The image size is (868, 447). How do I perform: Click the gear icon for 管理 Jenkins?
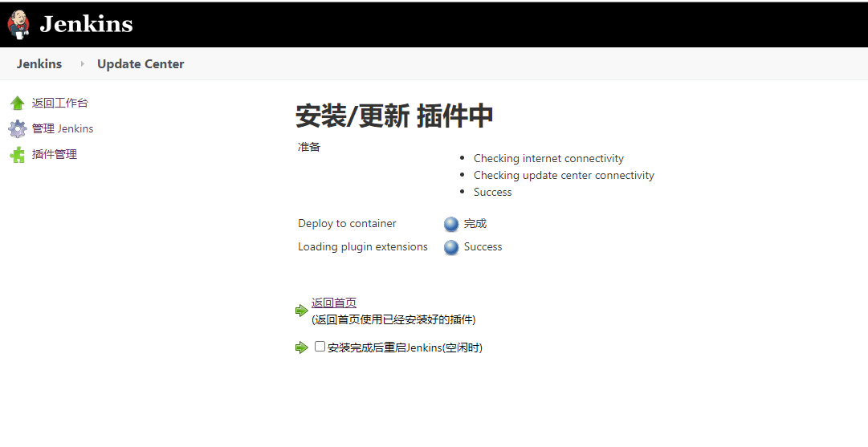coord(17,129)
